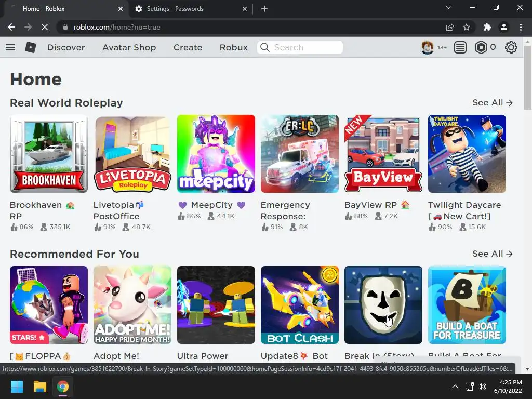Open the avatar profile icon

[x=427, y=47]
